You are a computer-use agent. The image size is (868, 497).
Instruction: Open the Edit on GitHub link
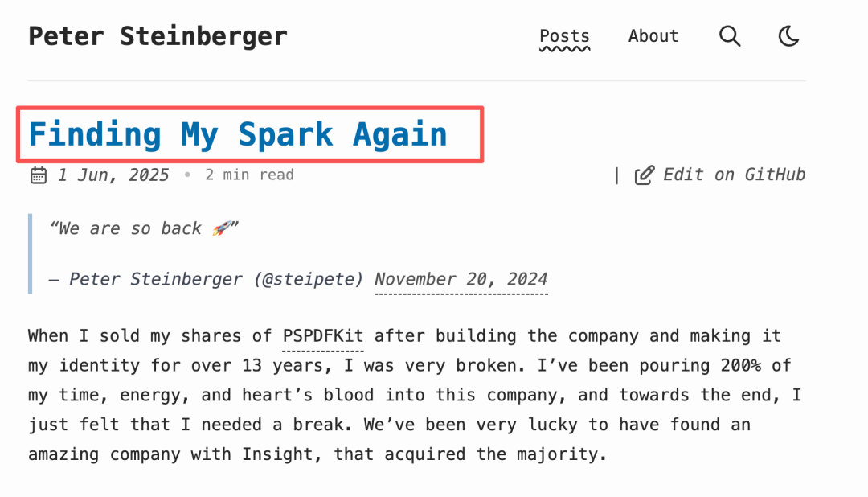pyautogui.click(x=735, y=175)
